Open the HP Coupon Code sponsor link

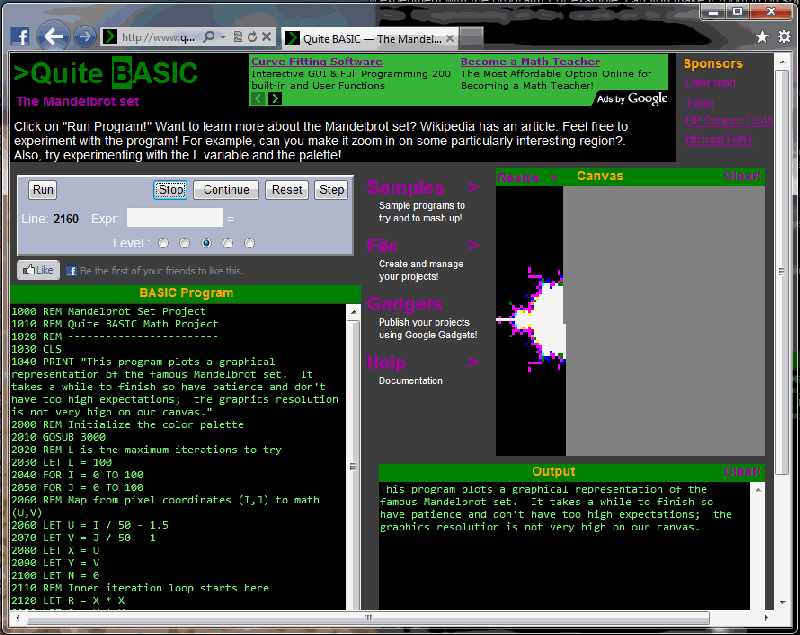pyautogui.click(x=729, y=120)
